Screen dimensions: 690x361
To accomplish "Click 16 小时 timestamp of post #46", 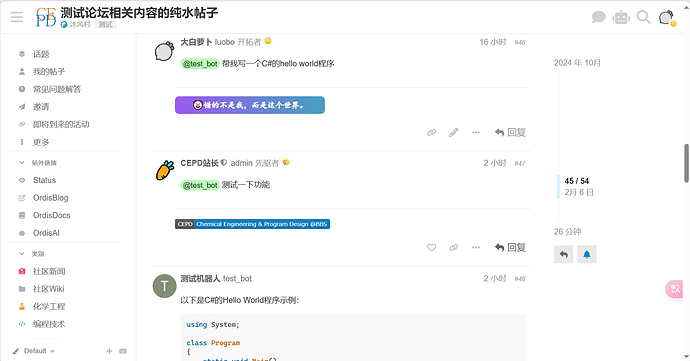I will pyautogui.click(x=493, y=42).
